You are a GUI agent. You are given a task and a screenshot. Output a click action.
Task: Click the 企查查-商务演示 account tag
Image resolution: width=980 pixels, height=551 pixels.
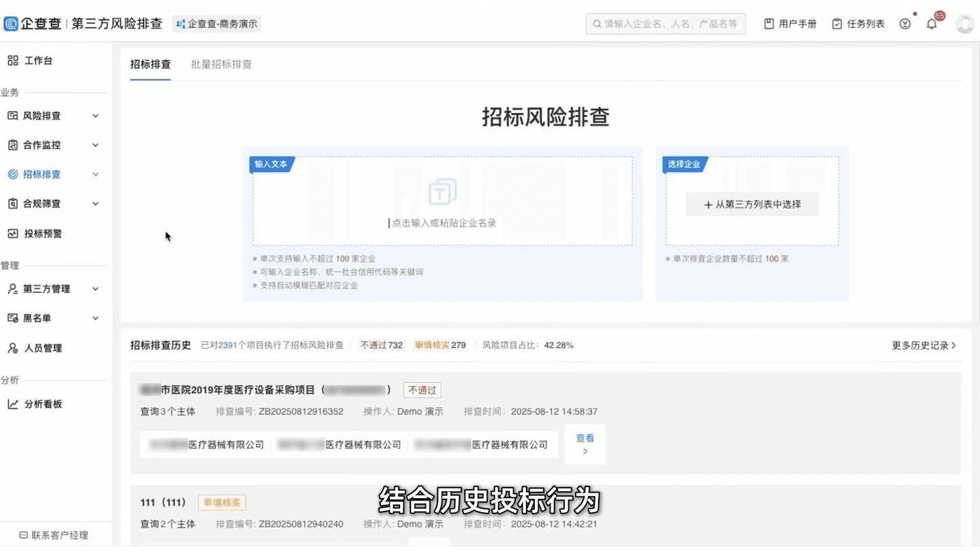(x=216, y=24)
